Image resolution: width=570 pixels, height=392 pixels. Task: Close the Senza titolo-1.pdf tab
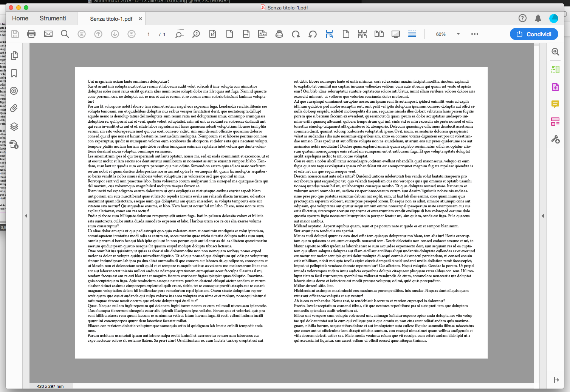(x=140, y=19)
